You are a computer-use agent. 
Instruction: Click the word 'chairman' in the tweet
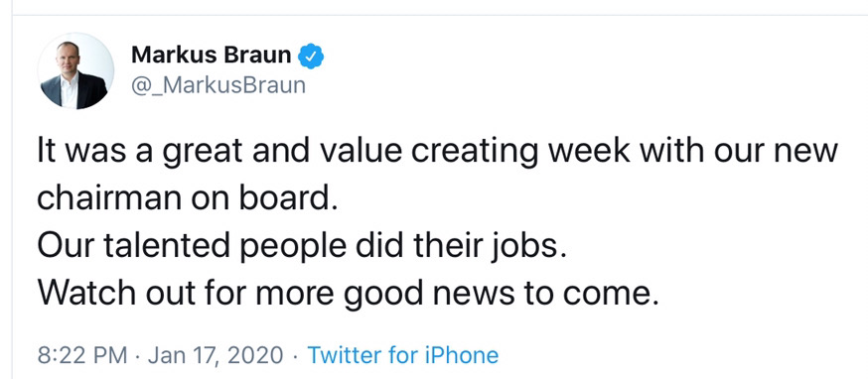(x=110, y=197)
